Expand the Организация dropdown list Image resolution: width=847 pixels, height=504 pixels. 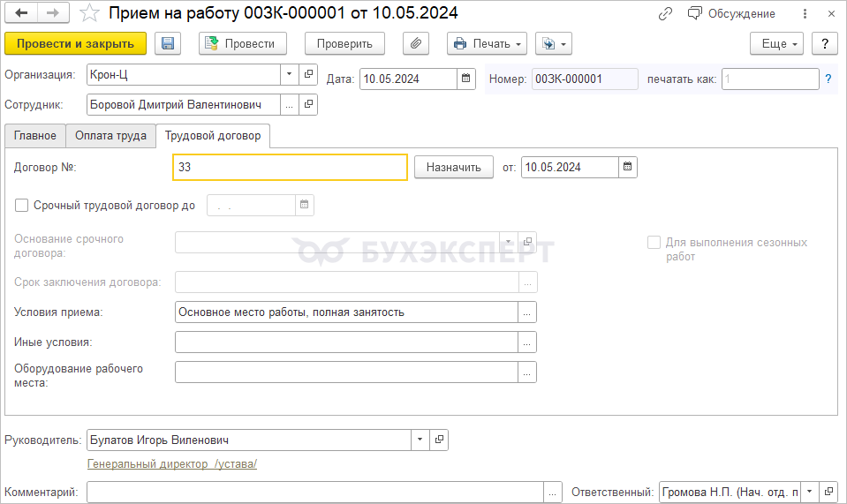(290, 74)
